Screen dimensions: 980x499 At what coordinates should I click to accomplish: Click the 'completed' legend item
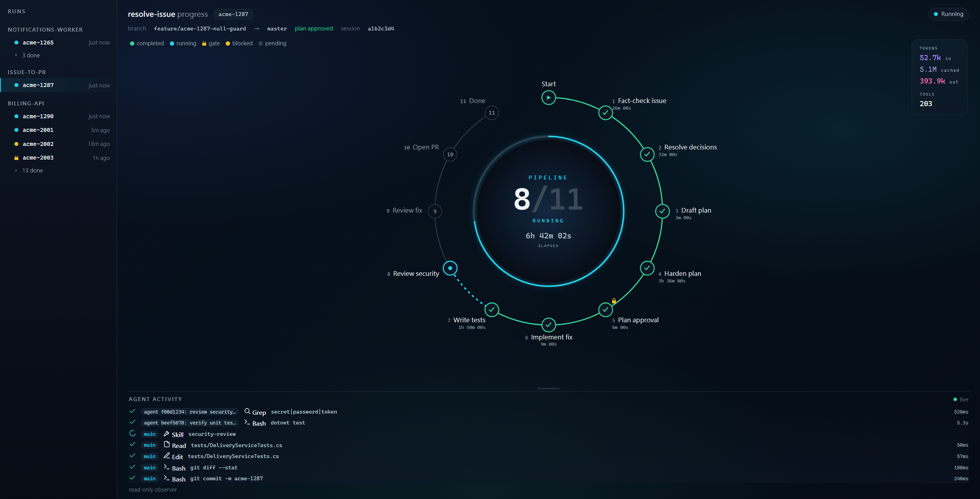pyautogui.click(x=147, y=43)
